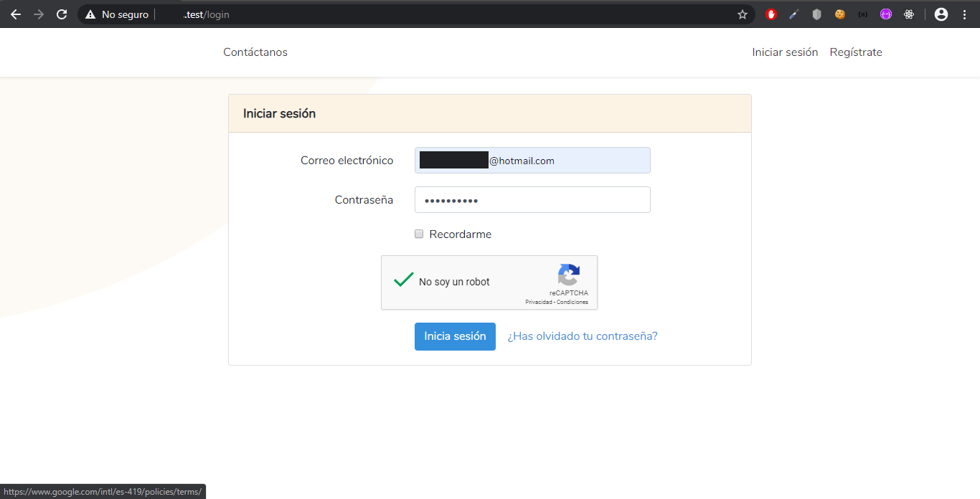Click the 'Correo electrónico' label
Screen dimensions: 980x499
pos(347,161)
